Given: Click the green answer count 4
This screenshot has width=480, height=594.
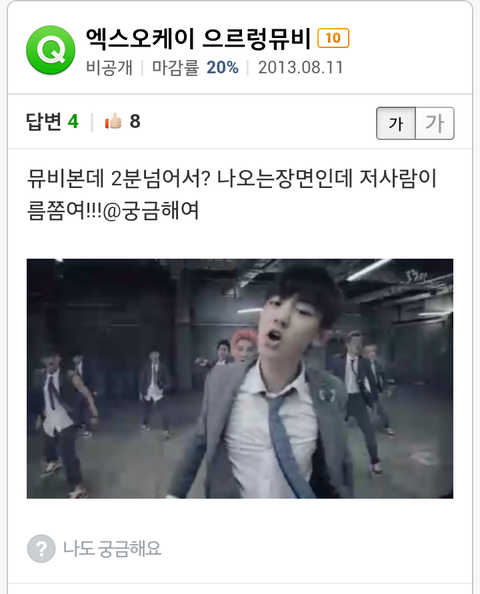Looking at the screenshot, I should 73,122.
